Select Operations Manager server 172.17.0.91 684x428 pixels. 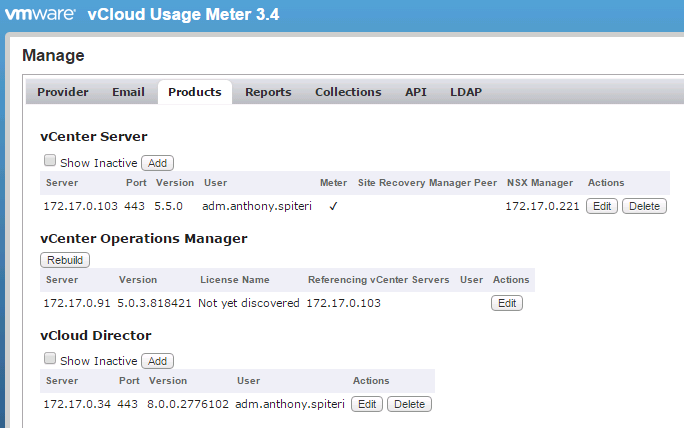[77, 303]
